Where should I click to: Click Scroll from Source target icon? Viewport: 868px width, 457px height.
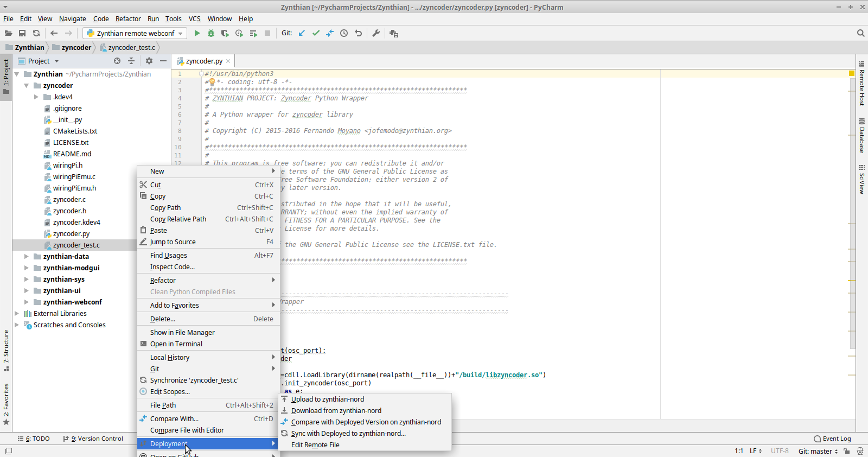coord(117,61)
